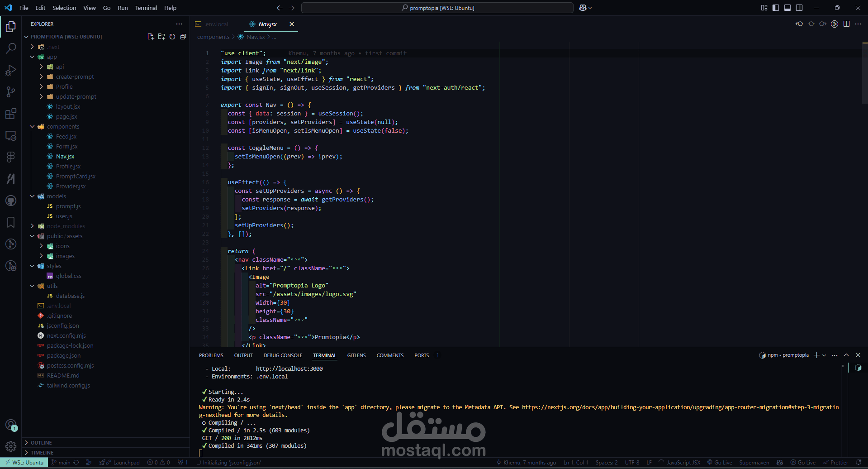Change JavaScript JSX language mode
This screenshot has height=469, width=868.
tap(683, 463)
